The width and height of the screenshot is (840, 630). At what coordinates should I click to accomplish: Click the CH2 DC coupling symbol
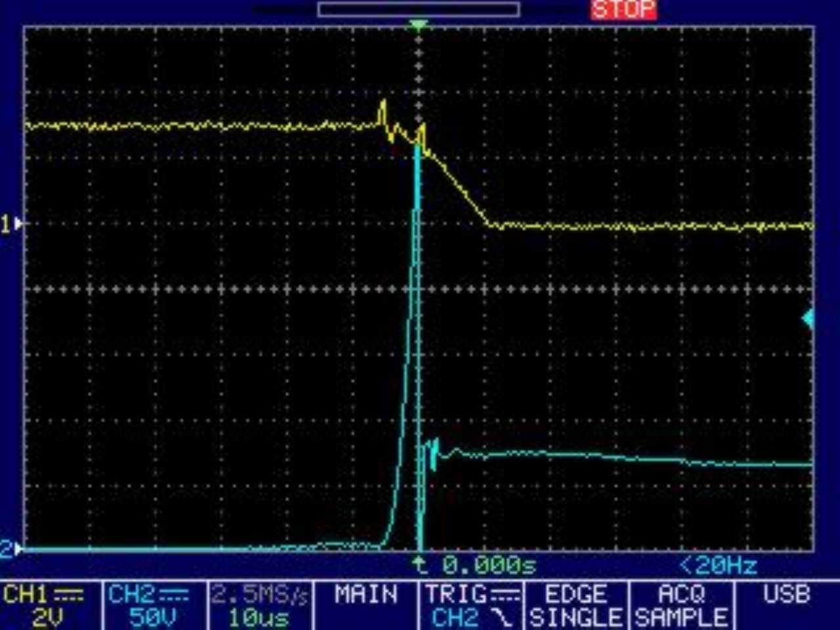pyautogui.click(x=174, y=595)
